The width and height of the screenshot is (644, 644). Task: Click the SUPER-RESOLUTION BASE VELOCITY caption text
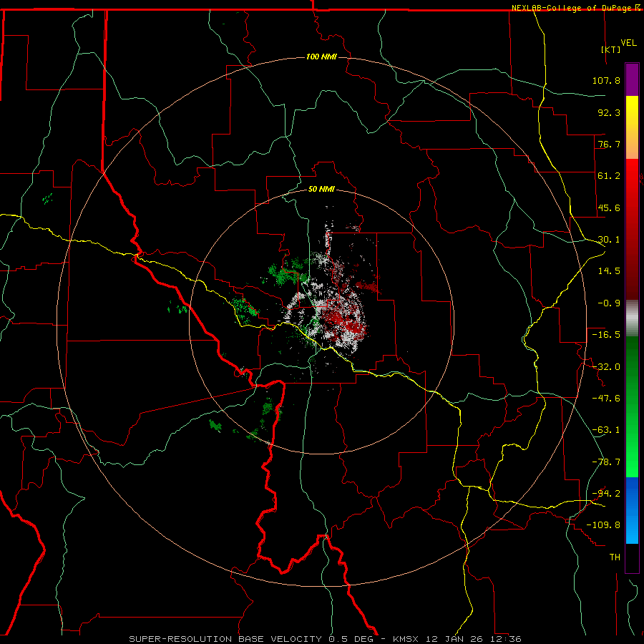pos(225,639)
